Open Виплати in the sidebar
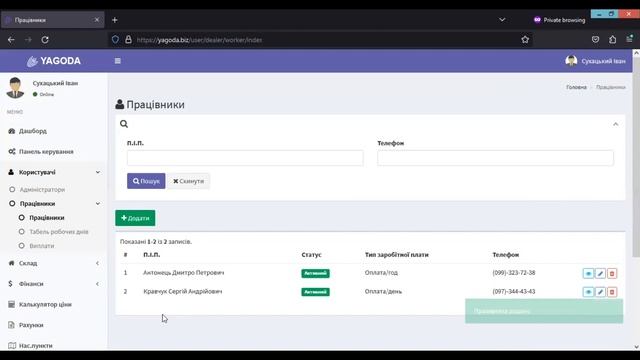The width and height of the screenshot is (640, 360). 42,246
